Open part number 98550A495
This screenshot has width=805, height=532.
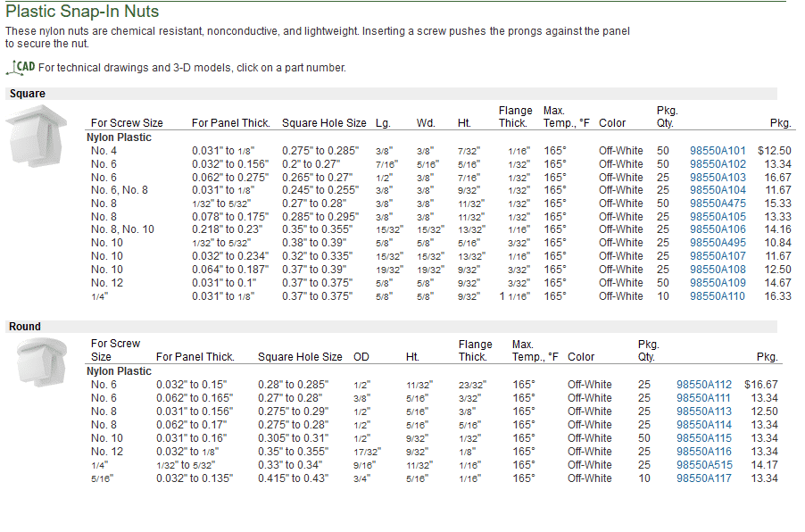click(x=717, y=243)
